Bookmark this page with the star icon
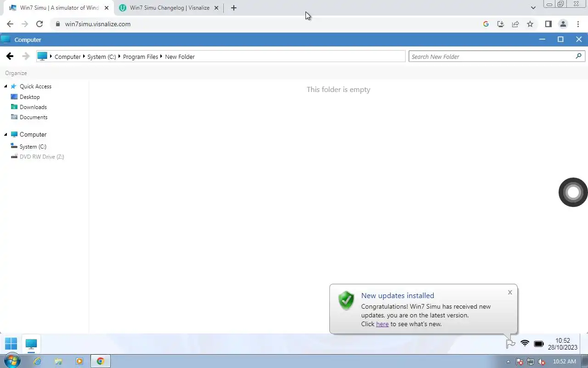 click(x=530, y=24)
